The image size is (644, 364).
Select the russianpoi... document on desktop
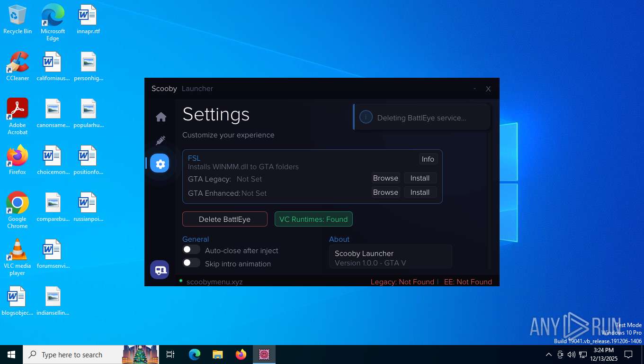(88, 207)
